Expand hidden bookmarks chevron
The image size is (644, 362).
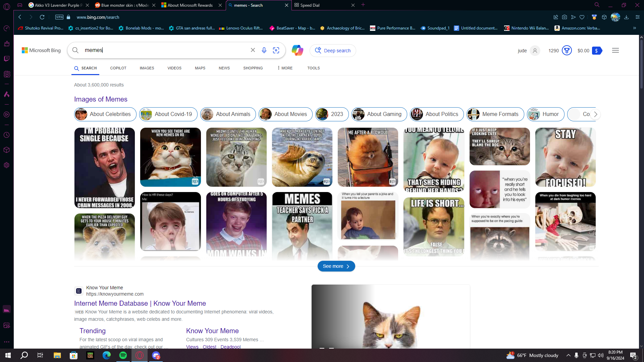[635, 28]
